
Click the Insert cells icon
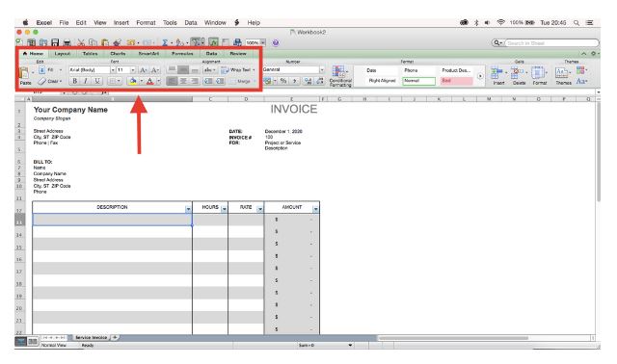tap(496, 73)
